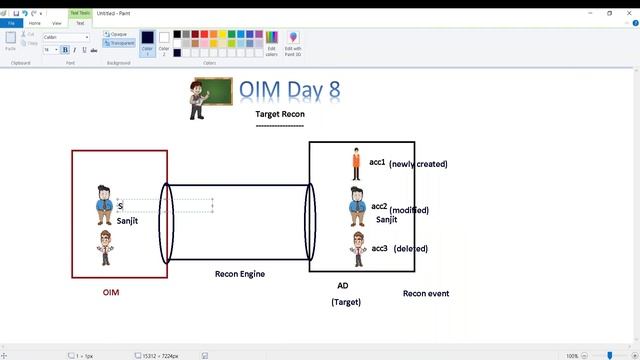Click the file size disk icon in the status bar
This screenshot has height=360, width=640.
[x=205, y=356]
